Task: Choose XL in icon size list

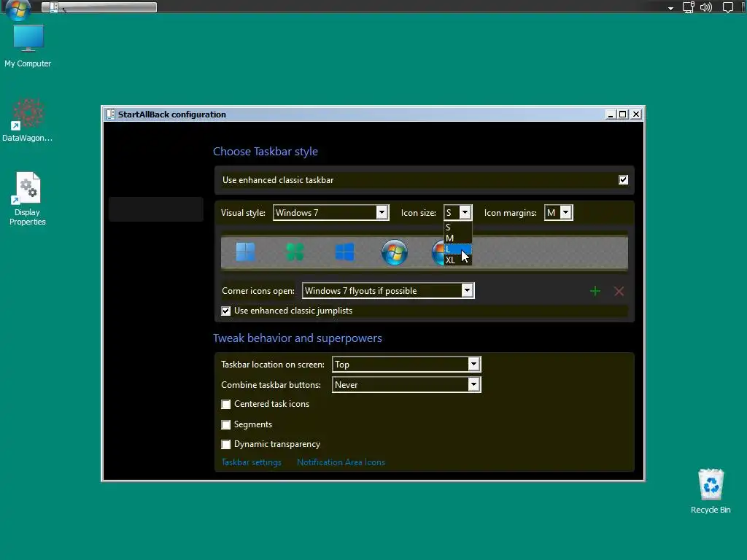Action: (x=457, y=260)
